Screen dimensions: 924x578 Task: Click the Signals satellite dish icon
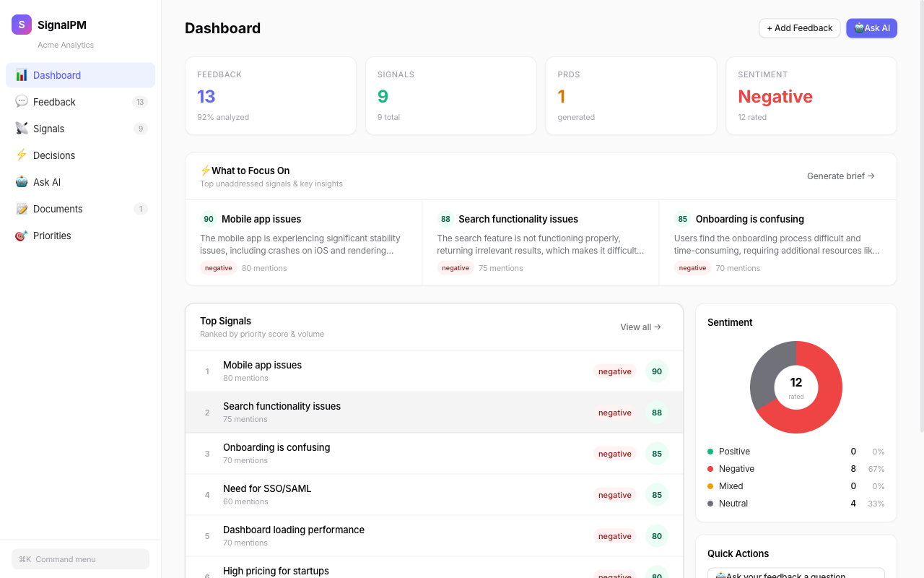[x=22, y=128]
